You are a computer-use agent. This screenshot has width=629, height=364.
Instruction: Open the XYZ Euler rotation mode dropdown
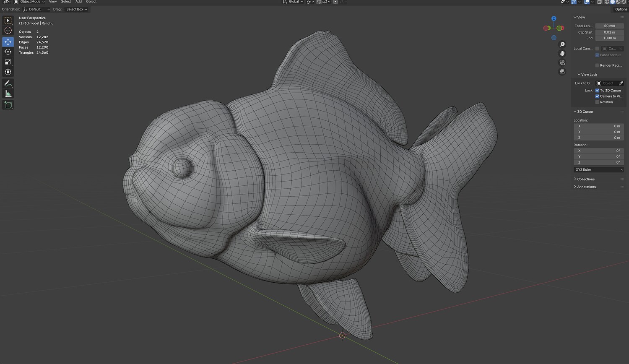click(x=599, y=170)
